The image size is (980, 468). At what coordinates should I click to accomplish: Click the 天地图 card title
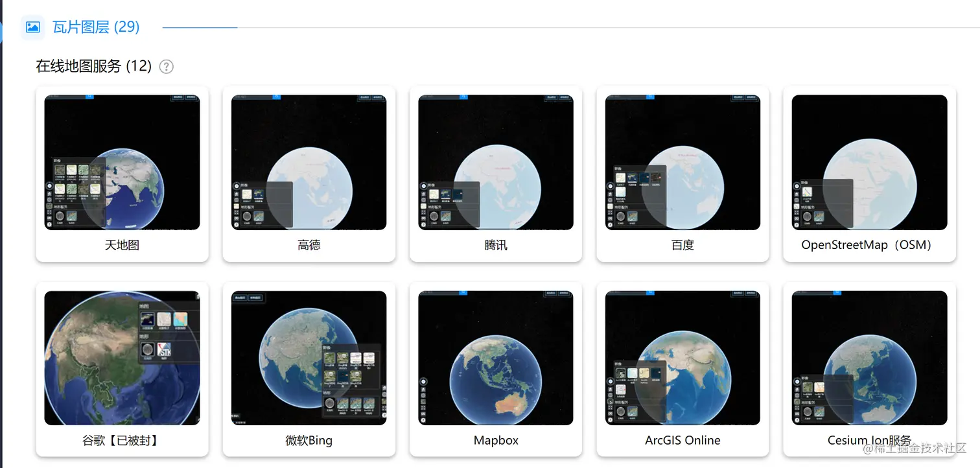click(x=122, y=245)
